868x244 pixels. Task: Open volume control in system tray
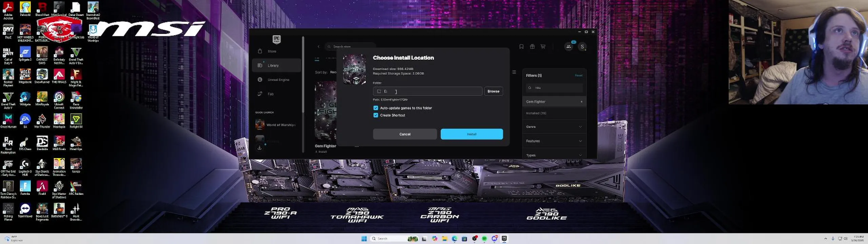(x=846, y=239)
